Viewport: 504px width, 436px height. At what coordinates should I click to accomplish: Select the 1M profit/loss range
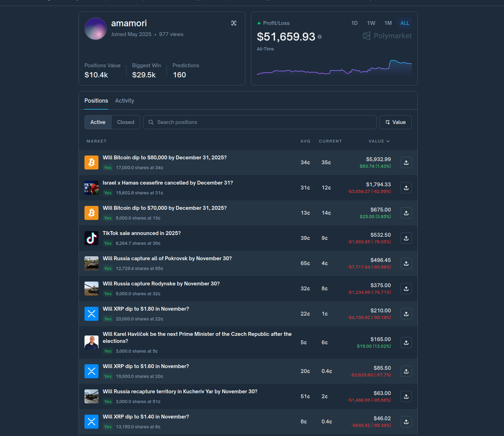tap(388, 23)
